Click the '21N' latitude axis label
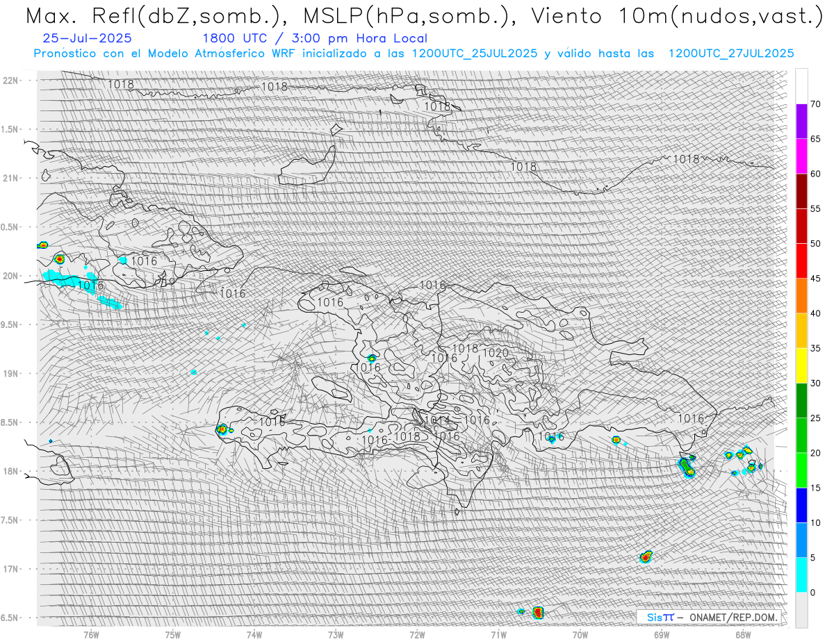834x644 pixels. 12,178
